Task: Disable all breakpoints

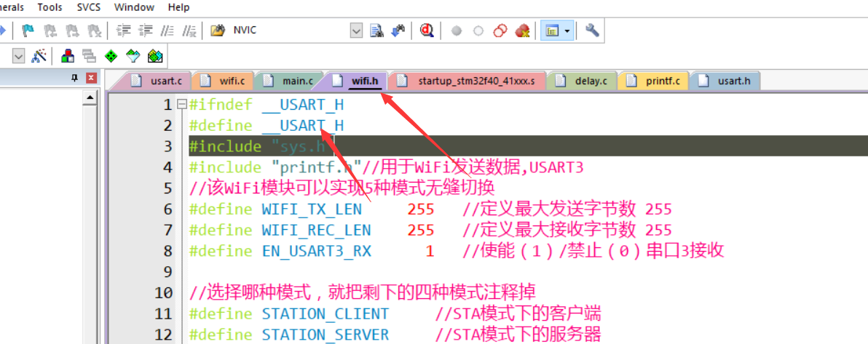Action: tap(500, 31)
